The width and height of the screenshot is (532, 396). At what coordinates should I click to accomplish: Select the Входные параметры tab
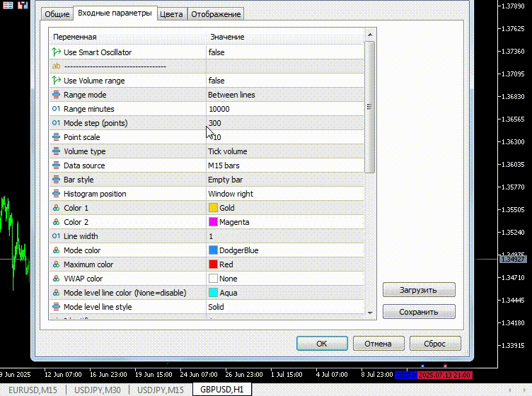pos(115,13)
